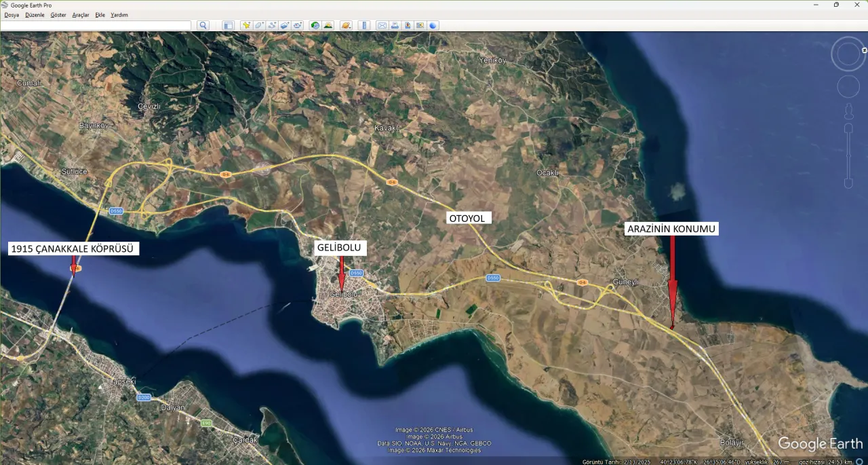Click the Bayırköy map label
Image resolution: width=868 pixels, height=465 pixels.
94,126
